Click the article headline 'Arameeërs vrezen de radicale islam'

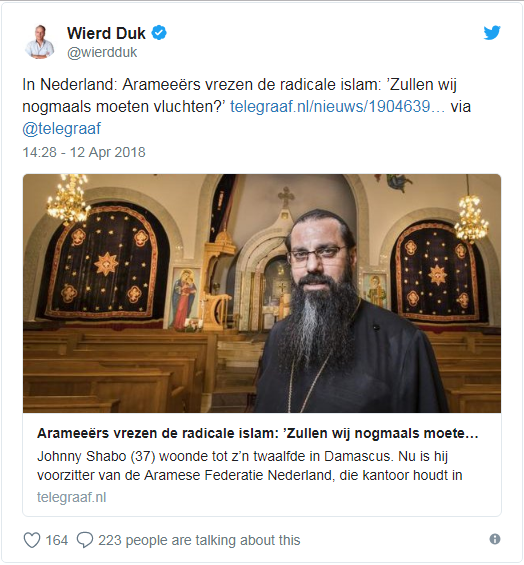point(257,433)
